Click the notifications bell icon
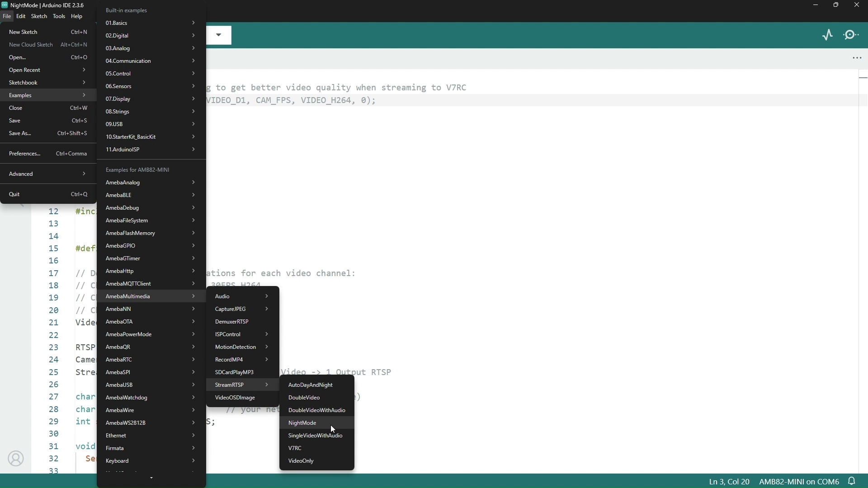868x488 pixels. tap(852, 482)
